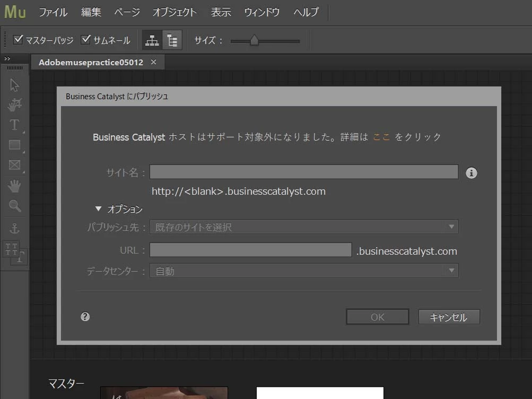The height and width of the screenshot is (399, 532).
Task: Click the http://<blank>.businesscatalyst.com URL text
Action: [239, 192]
